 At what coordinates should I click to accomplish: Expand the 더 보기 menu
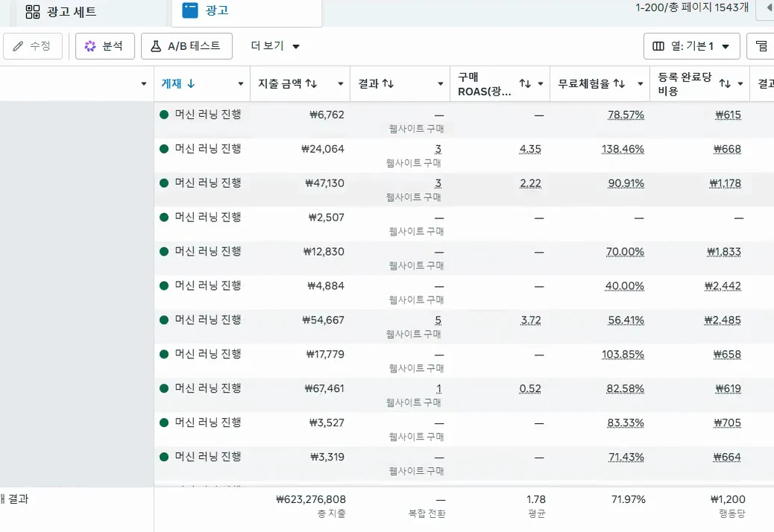pyautogui.click(x=275, y=46)
